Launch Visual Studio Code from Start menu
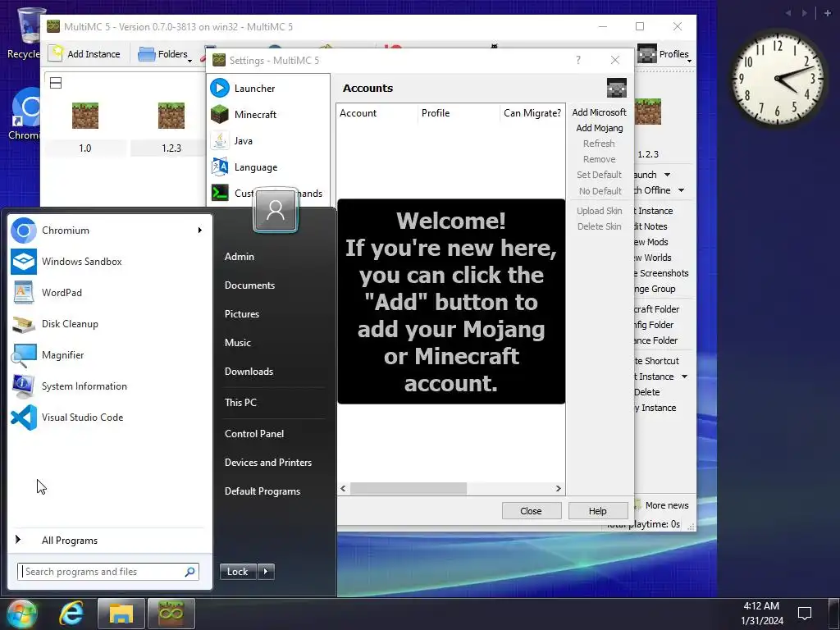Screen dimensions: 840x630 click(110, 418)
